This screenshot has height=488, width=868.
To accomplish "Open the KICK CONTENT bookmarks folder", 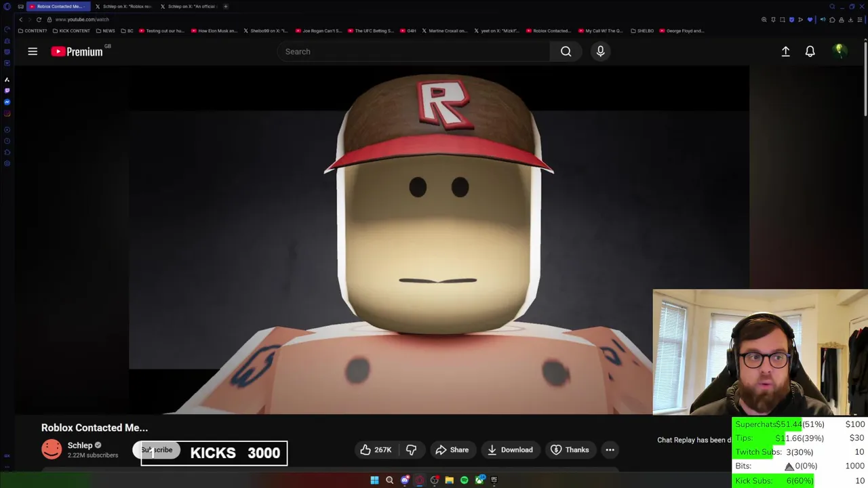I will (x=71, y=30).
